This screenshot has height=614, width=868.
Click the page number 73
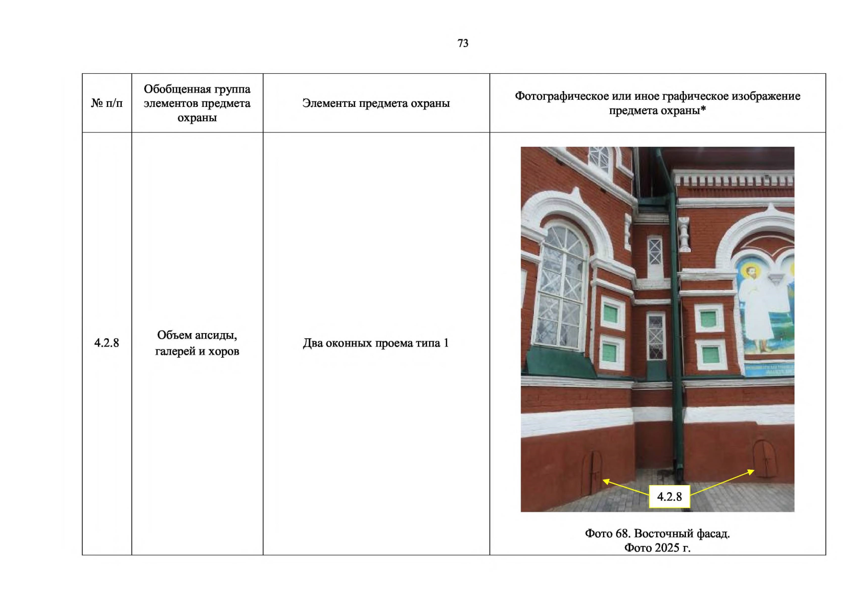tap(462, 43)
